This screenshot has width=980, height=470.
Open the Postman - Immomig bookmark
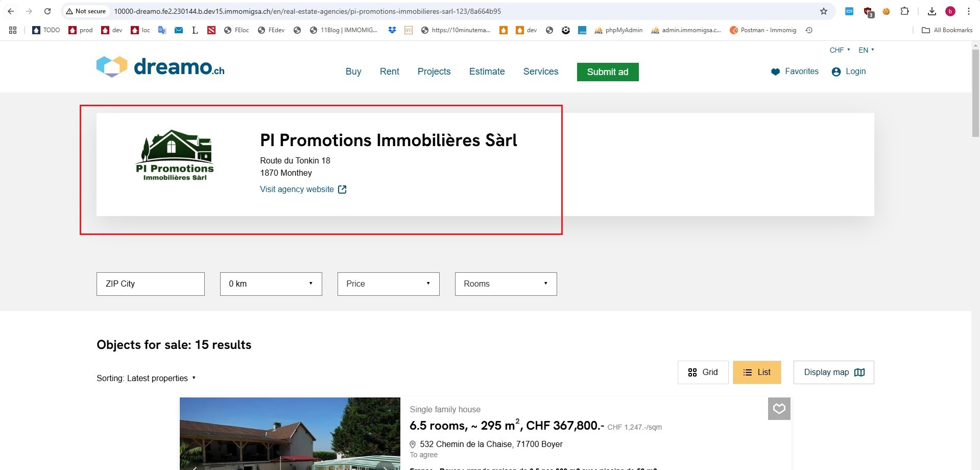click(763, 30)
